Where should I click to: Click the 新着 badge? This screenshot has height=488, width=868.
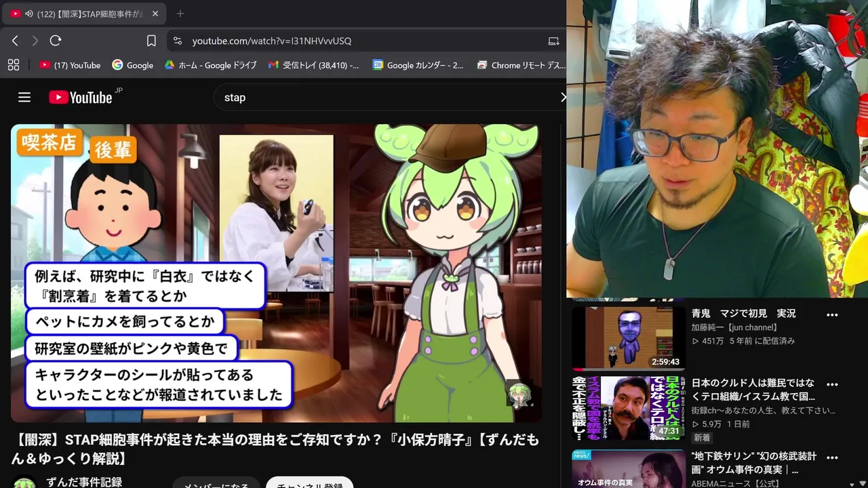pyautogui.click(x=702, y=438)
